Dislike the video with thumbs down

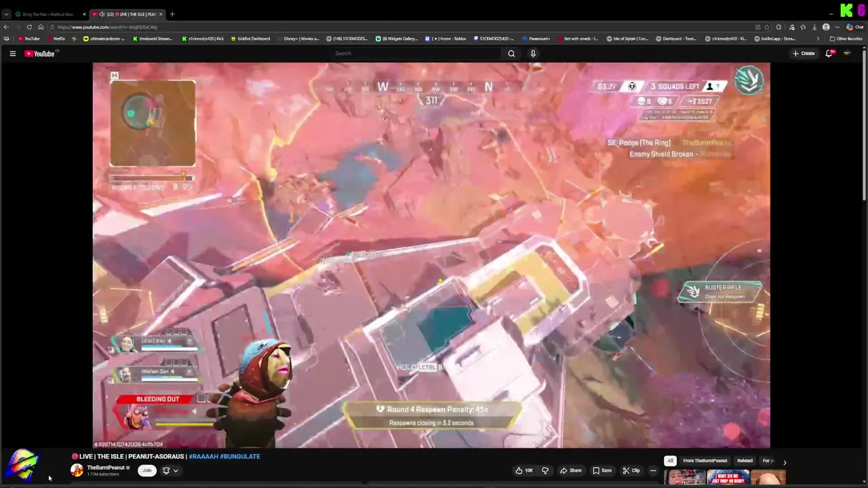click(x=545, y=470)
